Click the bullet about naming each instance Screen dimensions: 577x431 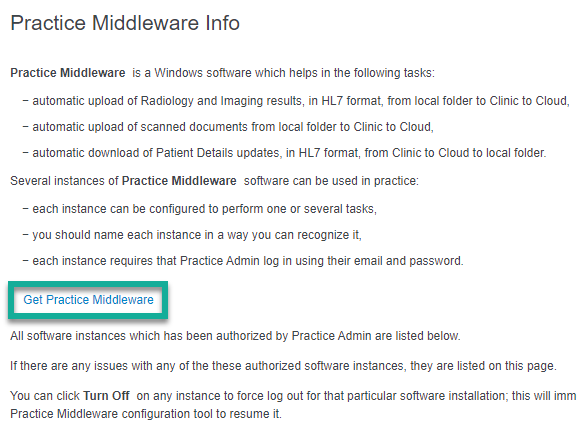tap(192, 235)
